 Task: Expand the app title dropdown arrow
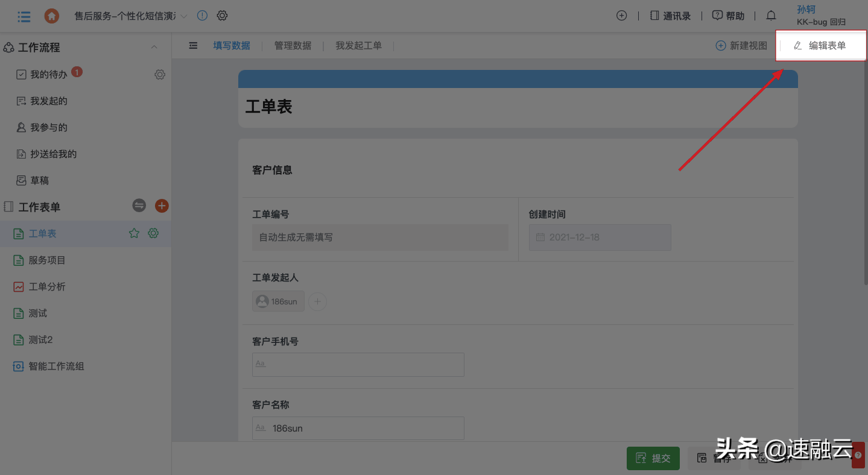(185, 16)
